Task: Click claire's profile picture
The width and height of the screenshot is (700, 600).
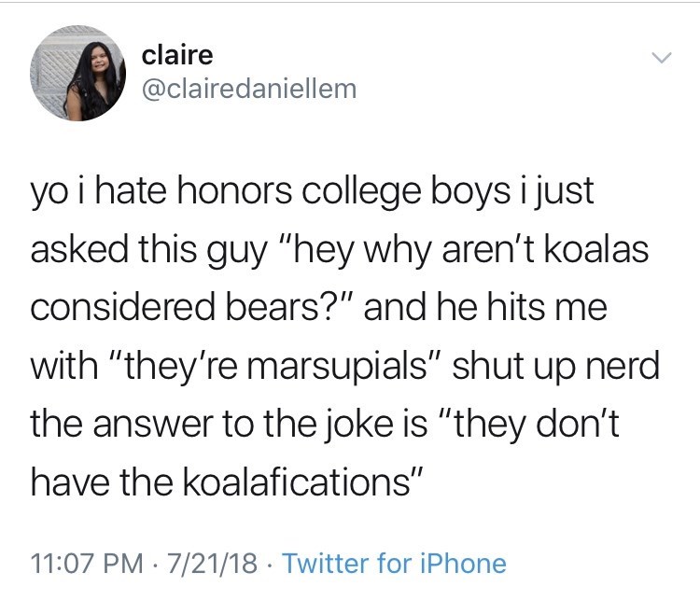Action: pos(78,74)
